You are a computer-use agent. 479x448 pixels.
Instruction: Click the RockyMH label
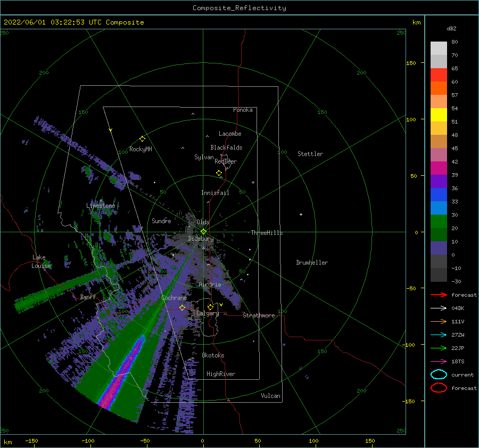pos(141,149)
